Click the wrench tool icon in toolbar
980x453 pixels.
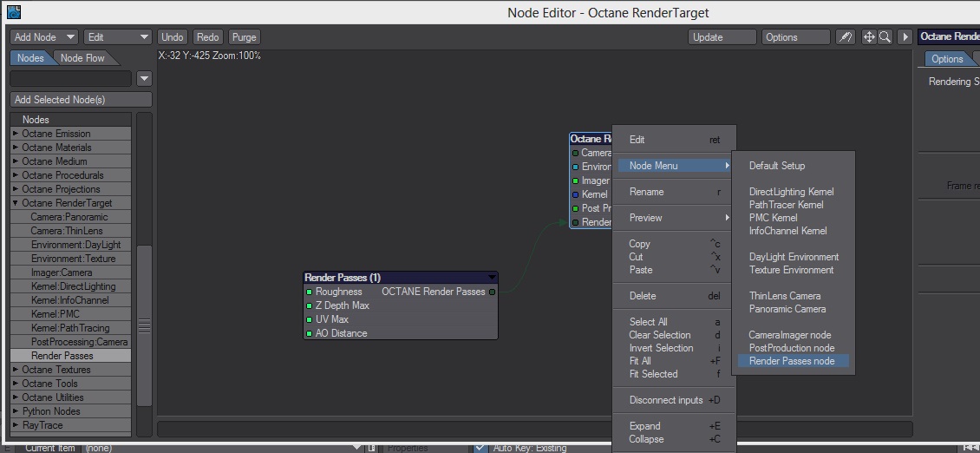[x=845, y=37]
